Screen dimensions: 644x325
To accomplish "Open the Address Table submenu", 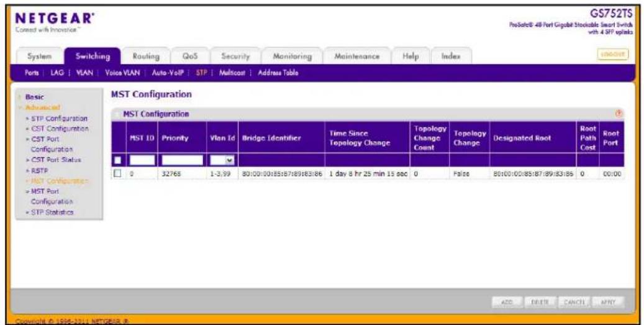I will 278,73.
